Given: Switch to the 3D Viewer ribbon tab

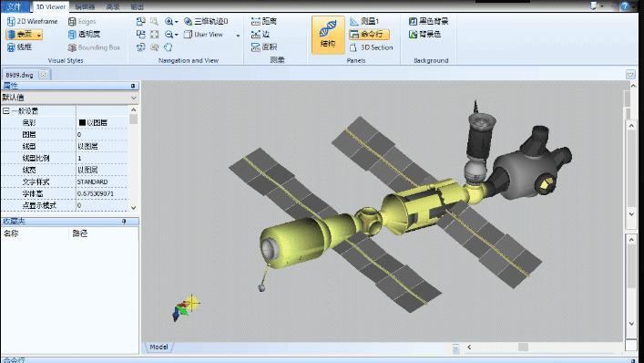Looking at the screenshot, I should tap(50, 6).
